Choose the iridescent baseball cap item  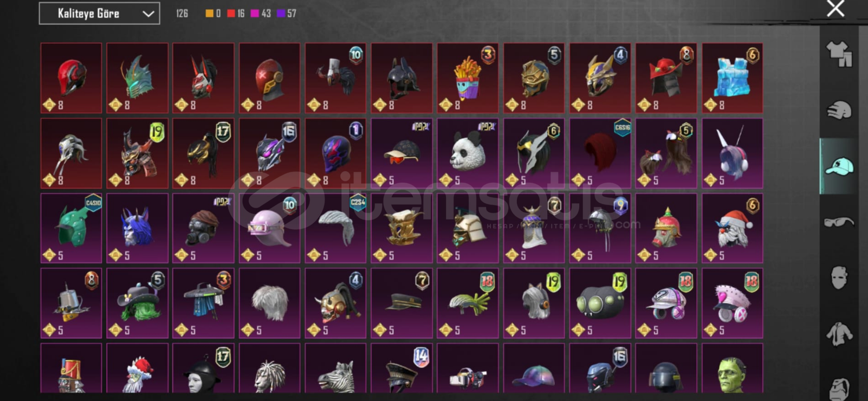pyautogui.click(x=534, y=368)
